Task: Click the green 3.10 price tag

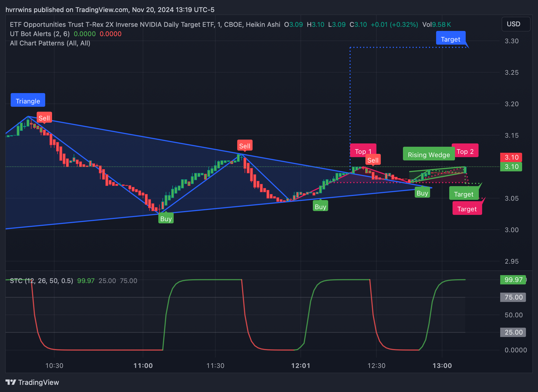Action: click(511, 166)
